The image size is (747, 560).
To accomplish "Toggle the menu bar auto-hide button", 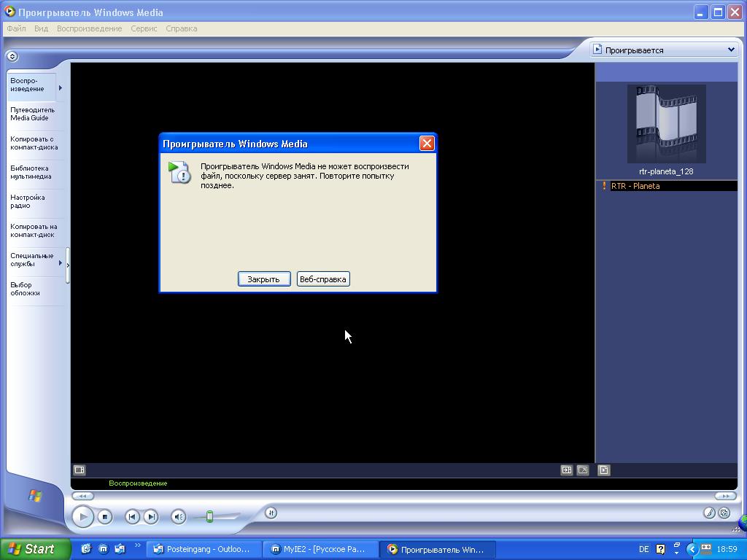I will click(12, 56).
